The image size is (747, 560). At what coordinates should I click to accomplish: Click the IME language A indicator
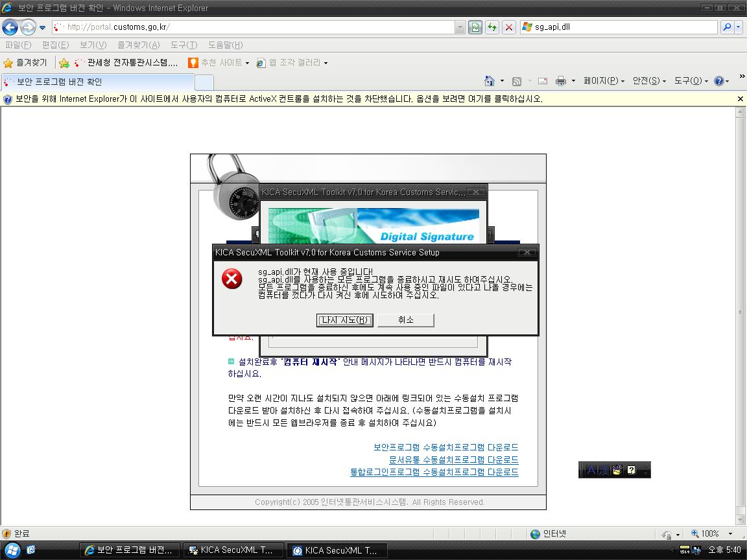pyautogui.click(x=591, y=471)
